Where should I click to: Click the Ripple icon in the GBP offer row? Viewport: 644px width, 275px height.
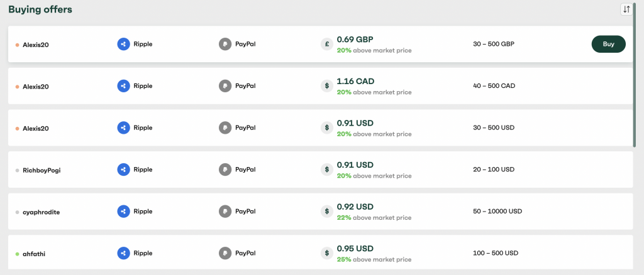(x=124, y=44)
